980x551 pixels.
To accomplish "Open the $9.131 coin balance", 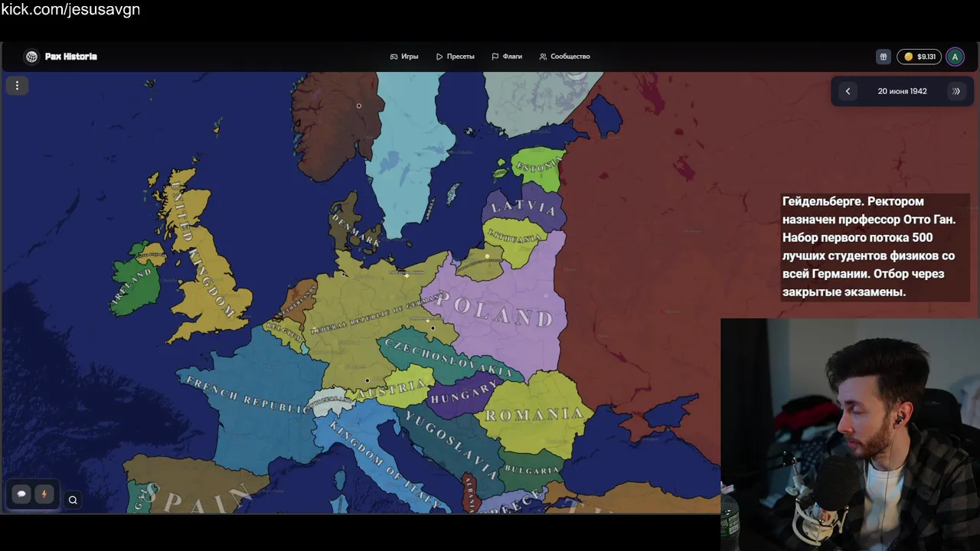I will click(x=920, y=57).
